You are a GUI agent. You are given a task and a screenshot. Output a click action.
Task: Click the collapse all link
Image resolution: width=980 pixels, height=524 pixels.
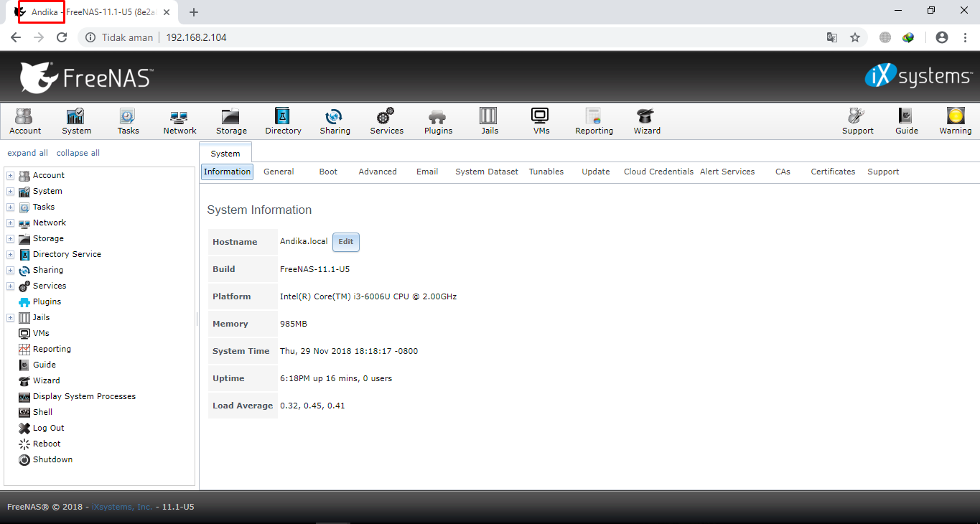(78, 153)
